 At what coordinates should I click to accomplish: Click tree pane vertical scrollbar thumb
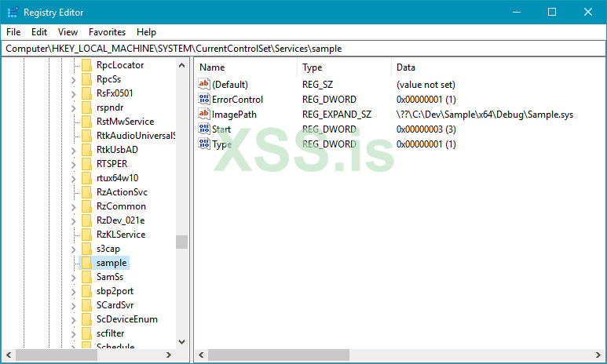coord(181,242)
